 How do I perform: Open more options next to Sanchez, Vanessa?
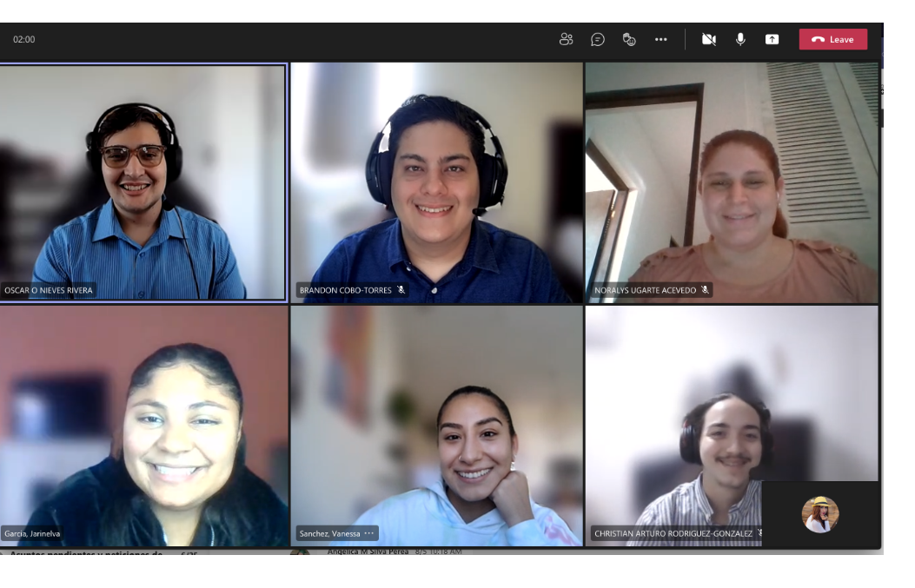click(369, 533)
